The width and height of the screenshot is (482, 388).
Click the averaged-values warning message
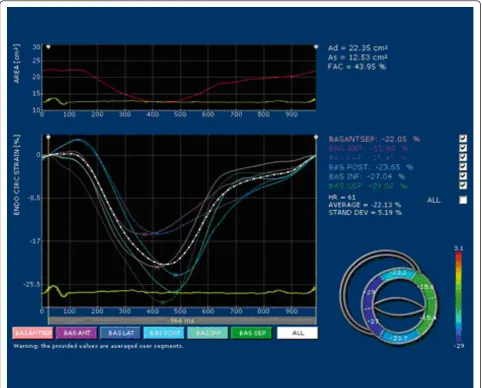pyautogui.click(x=98, y=346)
